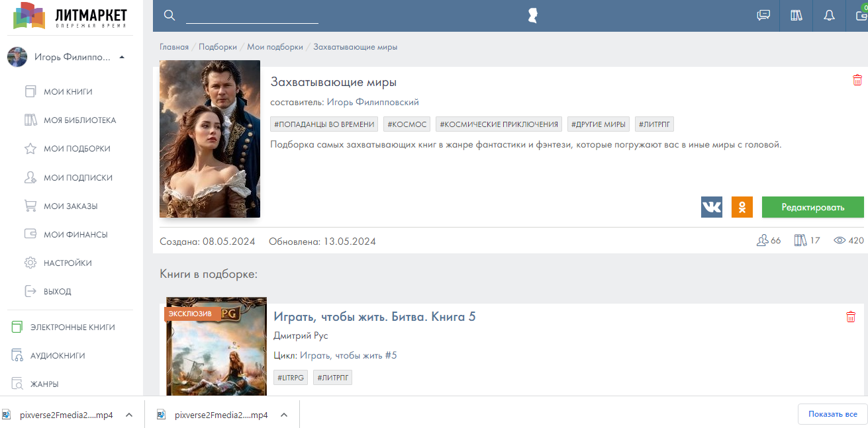Click the Литмаркет logo
Image resolution: width=868 pixels, height=428 pixels.
coord(70,16)
